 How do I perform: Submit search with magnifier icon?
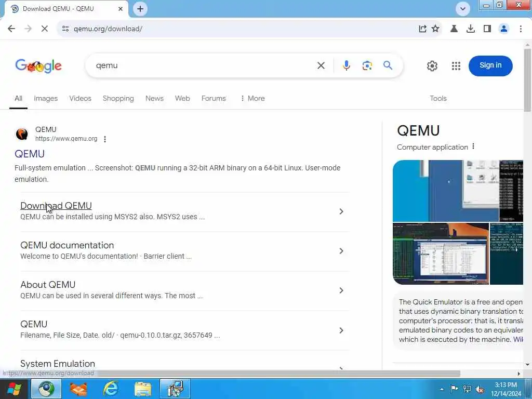(x=388, y=65)
